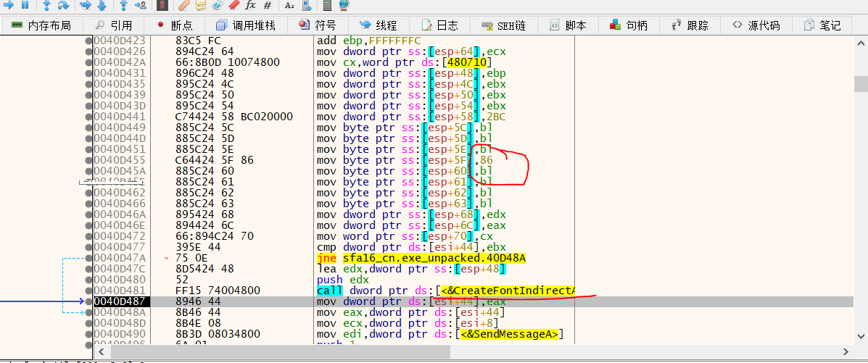Toggle breakpoint dot at address 0040D481
Screen dimensions: 868x363
click(89, 291)
